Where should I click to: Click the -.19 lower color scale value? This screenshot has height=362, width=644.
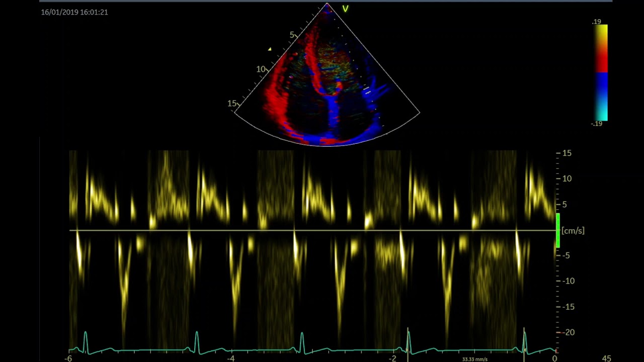[x=597, y=124]
